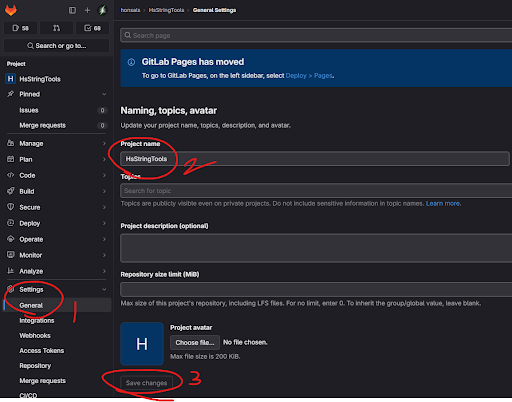The width and height of the screenshot is (512, 402).
Task: Expand the Analyze menu chevron
Action: [104, 271]
